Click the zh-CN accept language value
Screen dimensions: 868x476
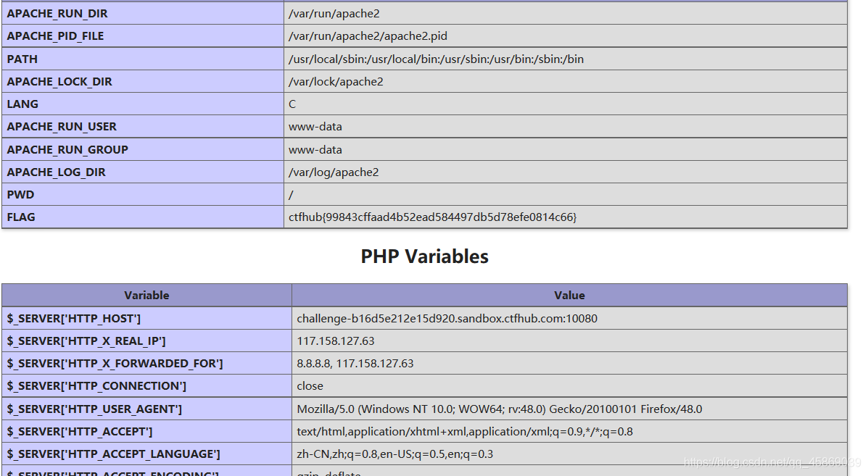tap(394, 454)
